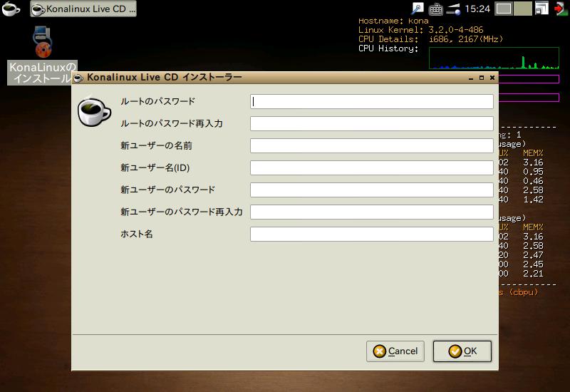Click the Cancel button
This screenshot has height=392, width=570.
click(x=395, y=351)
